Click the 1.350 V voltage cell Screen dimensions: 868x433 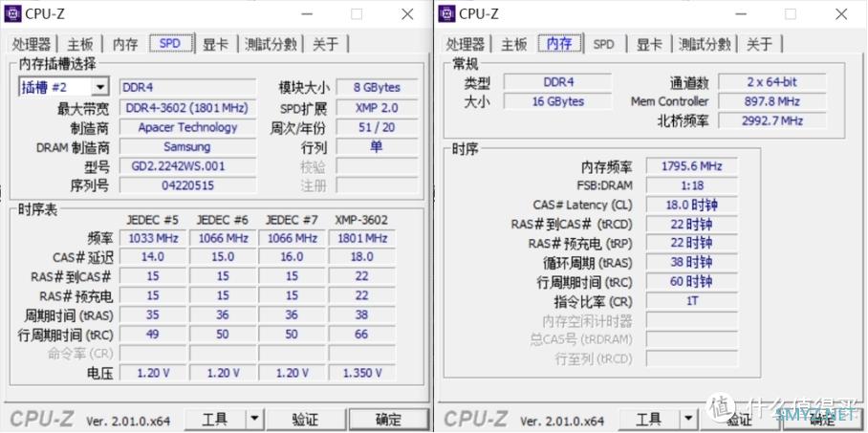coord(362,373)
